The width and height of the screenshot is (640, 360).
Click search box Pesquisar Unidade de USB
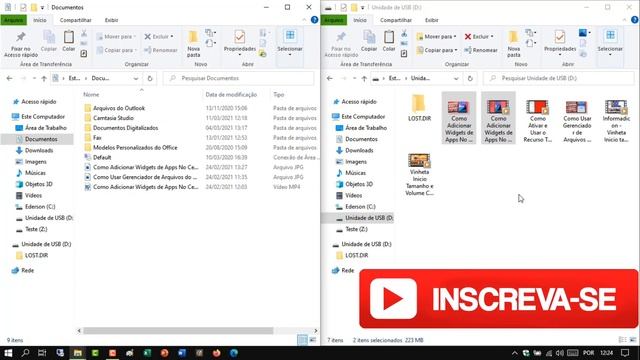click(x=559, y=78)
